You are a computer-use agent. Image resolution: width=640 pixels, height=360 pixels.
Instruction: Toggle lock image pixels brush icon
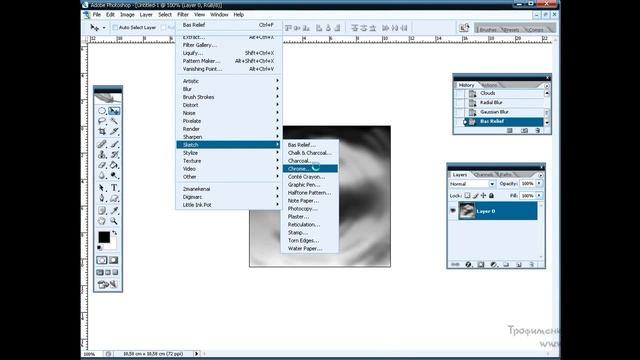(476, 196)
